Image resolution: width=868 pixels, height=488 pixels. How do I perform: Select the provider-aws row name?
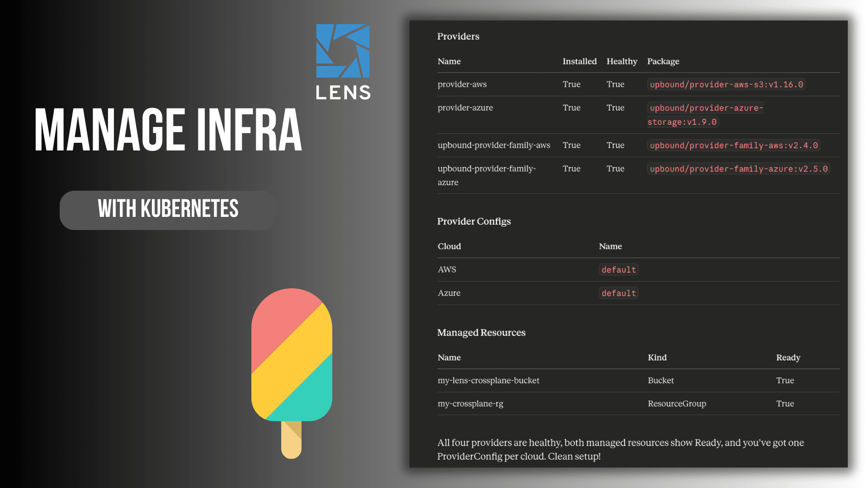pos(462,84)
